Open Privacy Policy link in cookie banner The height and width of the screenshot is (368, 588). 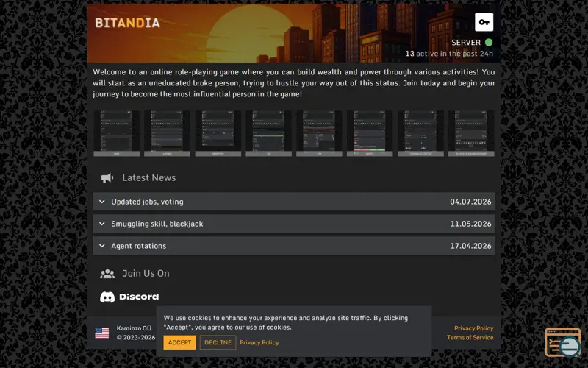point(259,342)
